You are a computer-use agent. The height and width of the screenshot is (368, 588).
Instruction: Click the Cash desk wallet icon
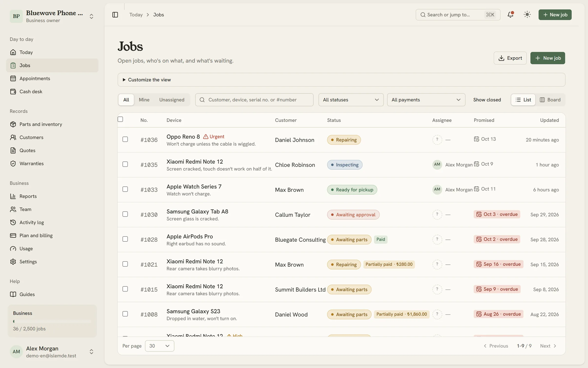[13, 92]
